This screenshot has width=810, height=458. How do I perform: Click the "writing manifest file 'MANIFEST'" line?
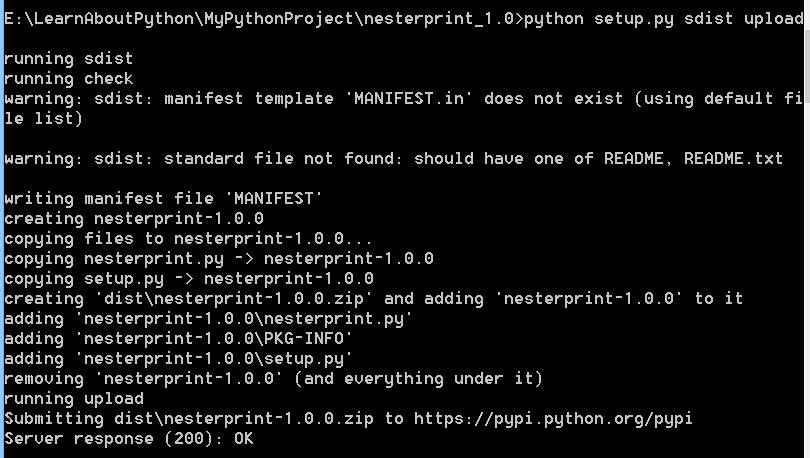[163, 198]
